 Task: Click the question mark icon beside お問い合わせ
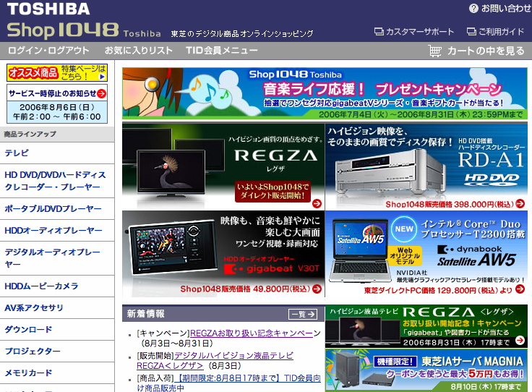pos(473,9)
